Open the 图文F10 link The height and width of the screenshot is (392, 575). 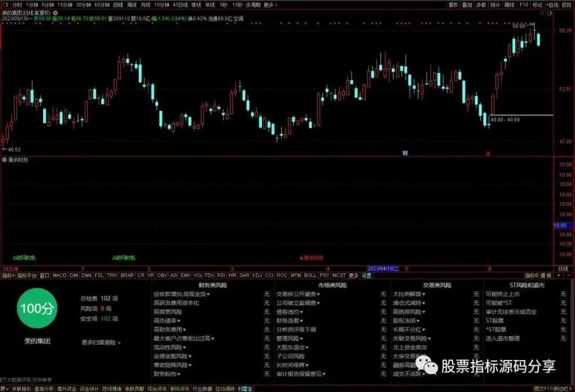(x=544, y=389)
